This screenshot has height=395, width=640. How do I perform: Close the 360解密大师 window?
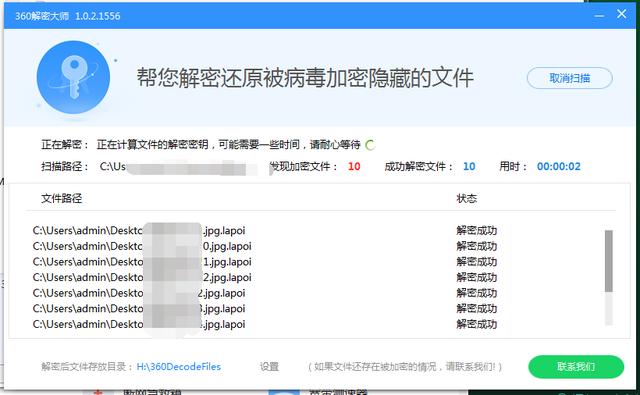coord(622,14)
